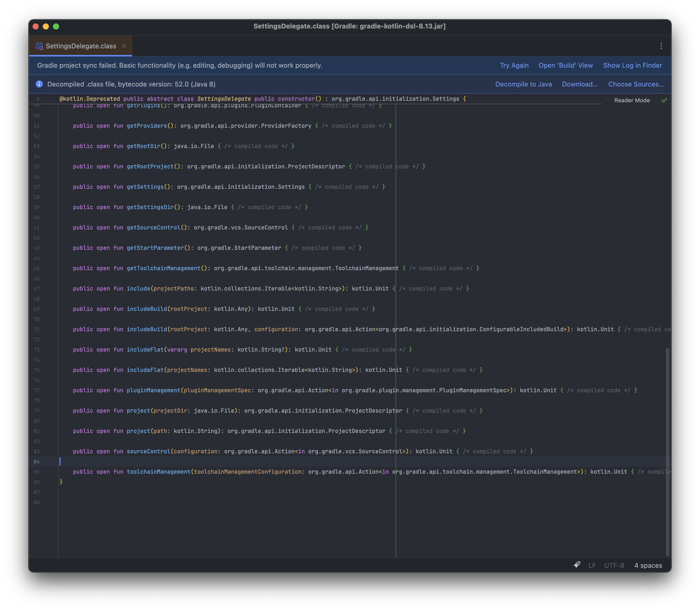
Task: Click the getSettingsDir function name
Action: (150, 207)
